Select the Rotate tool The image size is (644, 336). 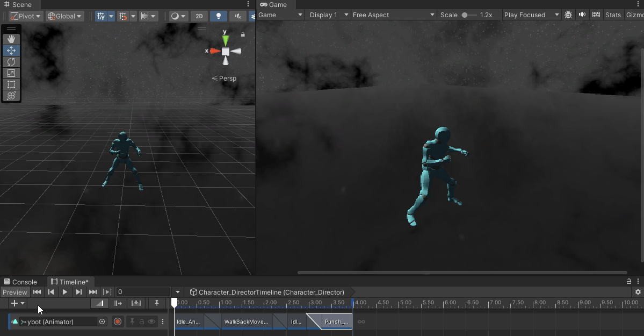(11, 62)
